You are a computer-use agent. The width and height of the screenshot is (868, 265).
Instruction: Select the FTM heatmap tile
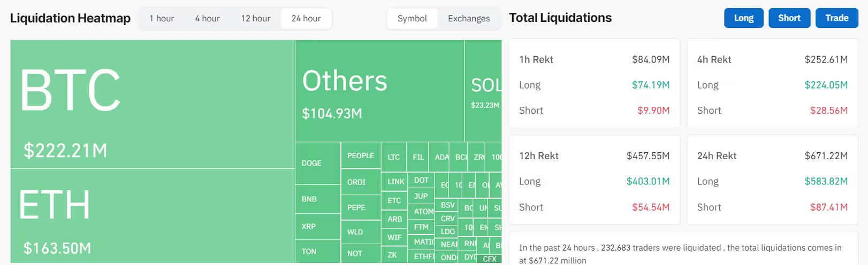[x=421, y=227]
